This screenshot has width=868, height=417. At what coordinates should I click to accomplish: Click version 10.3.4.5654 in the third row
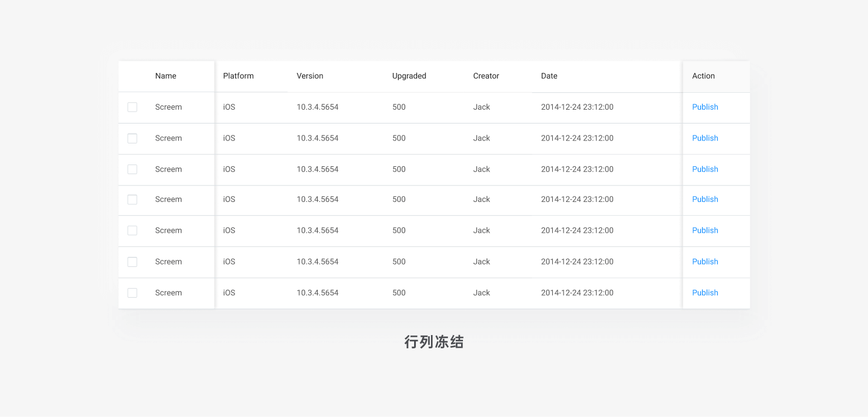(318, 169)
